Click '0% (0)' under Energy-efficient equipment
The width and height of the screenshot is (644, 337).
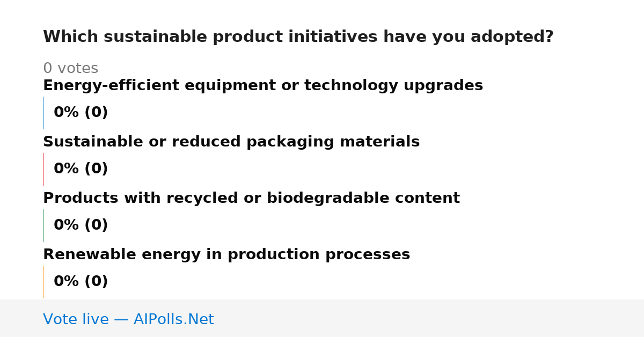tap(80, 113)
